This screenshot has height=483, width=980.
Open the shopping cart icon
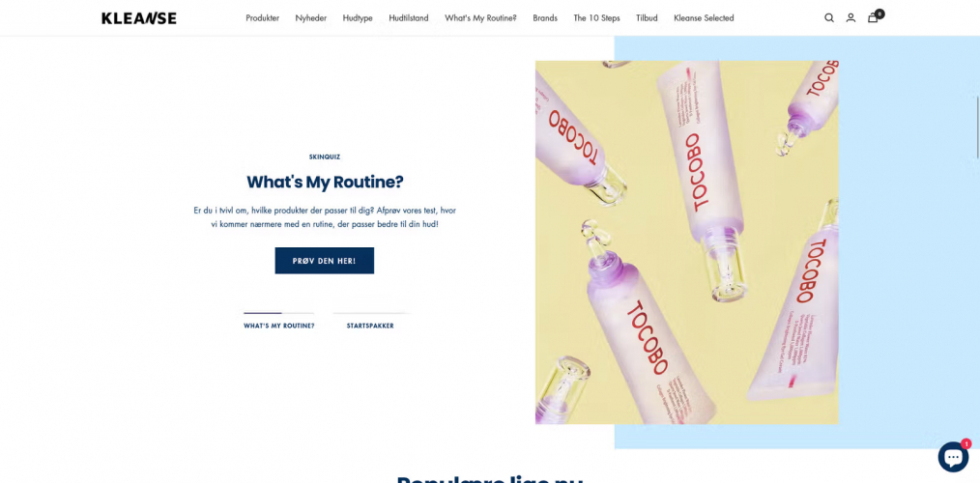click(873, 17)
